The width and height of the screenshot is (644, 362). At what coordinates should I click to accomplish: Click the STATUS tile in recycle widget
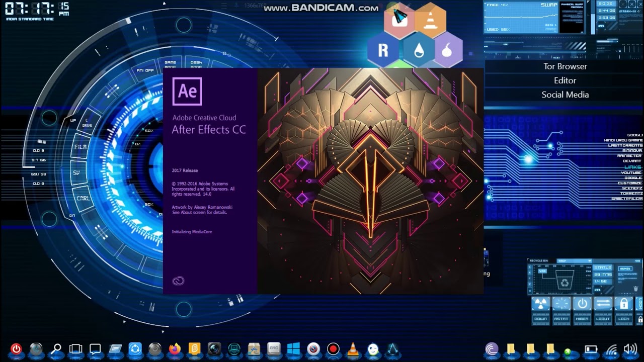(x=602, y=268)
